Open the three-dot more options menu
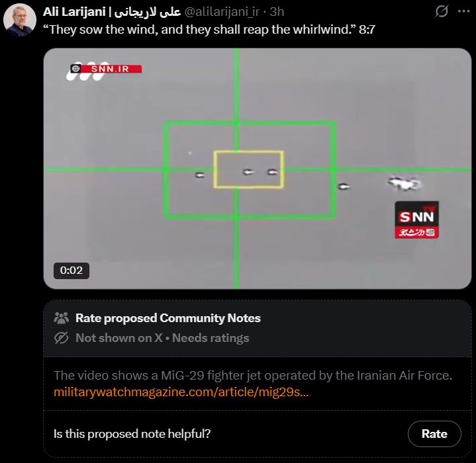The width and height of the screenshot is (476, 463). [x=463, y=11]
